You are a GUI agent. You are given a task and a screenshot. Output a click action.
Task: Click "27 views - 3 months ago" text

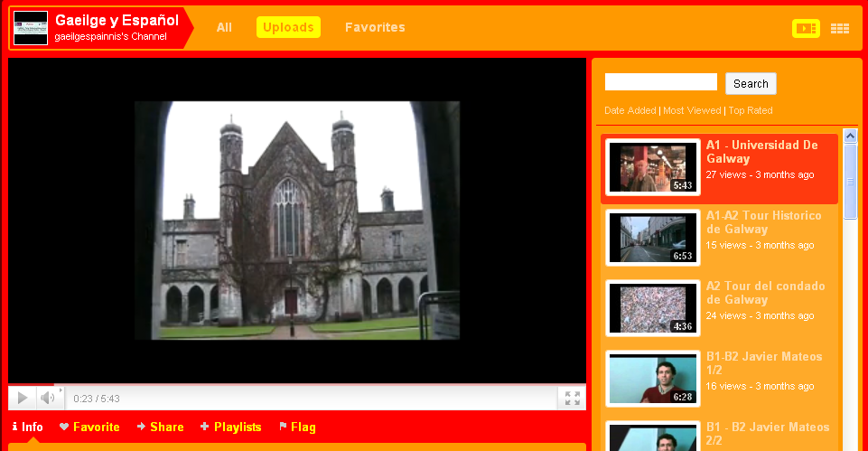(760, 174)
